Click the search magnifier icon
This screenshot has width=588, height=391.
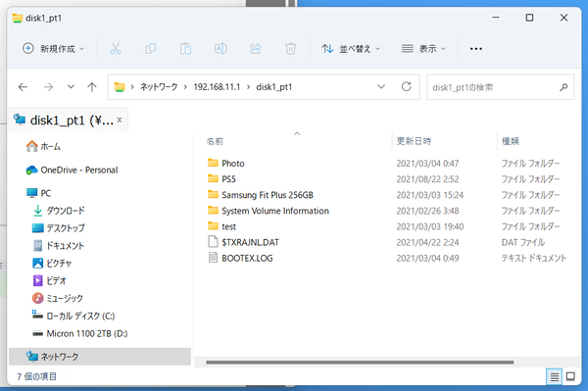pyautogui.click(x=563, y=87)
